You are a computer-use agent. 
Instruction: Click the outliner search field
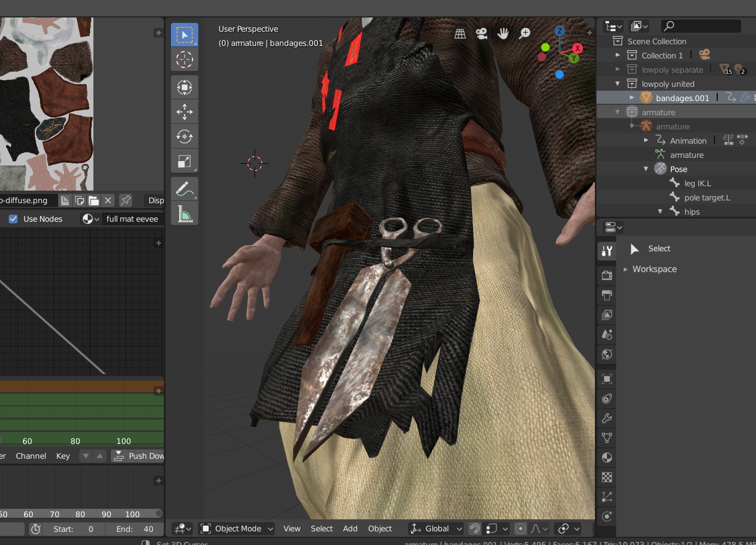pos(701,26)
